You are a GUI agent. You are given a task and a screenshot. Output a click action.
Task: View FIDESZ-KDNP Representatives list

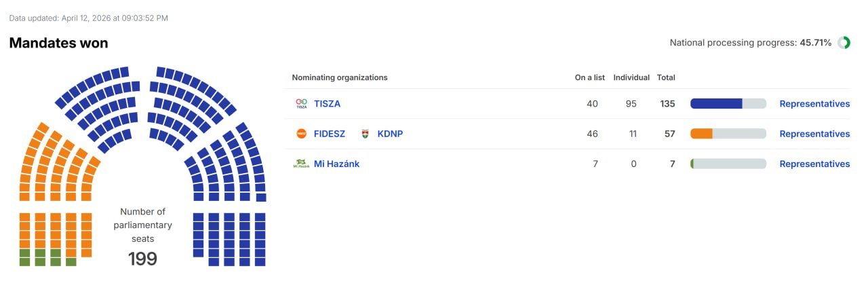point(814,134)
